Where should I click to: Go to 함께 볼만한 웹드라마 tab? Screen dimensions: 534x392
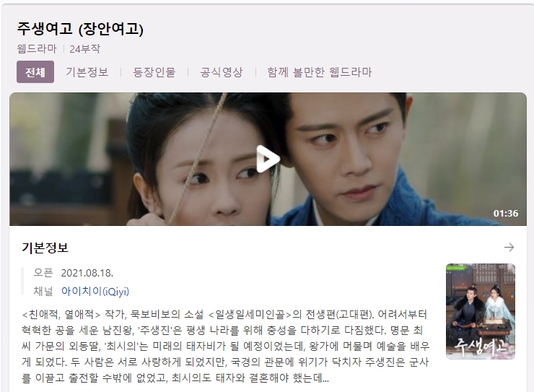coord(320,72)
